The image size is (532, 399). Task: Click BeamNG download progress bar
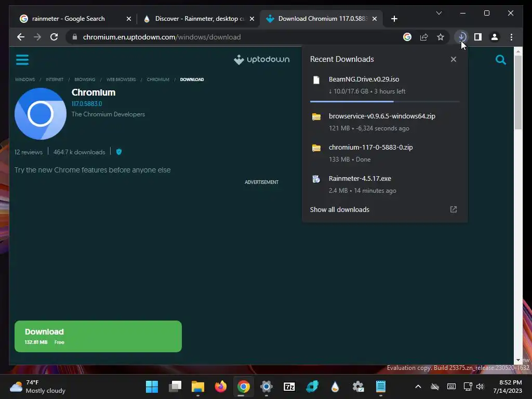(385, 101)
